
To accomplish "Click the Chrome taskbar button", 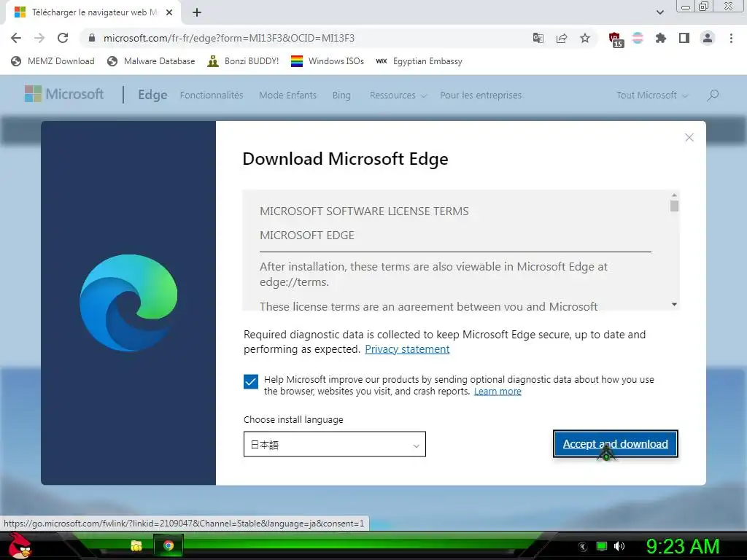I will coord(169,545).
